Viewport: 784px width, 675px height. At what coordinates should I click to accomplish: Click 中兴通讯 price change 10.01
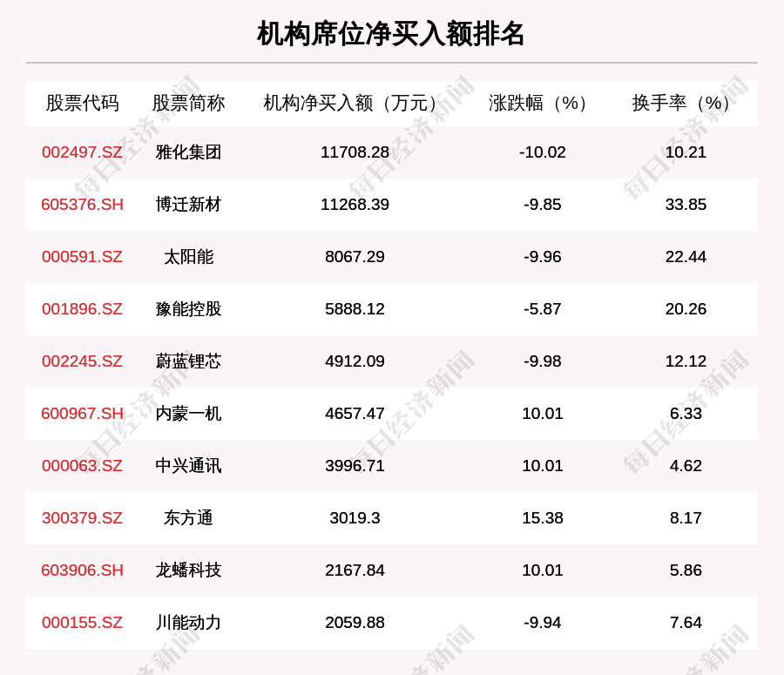tap(543, 465)
